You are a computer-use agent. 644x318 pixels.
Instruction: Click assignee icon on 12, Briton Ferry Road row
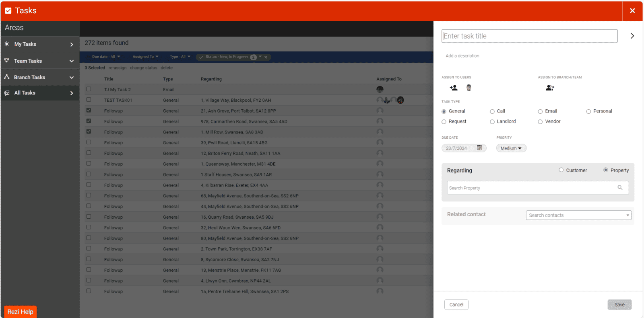pyautogui.click(x=380, y=153)
